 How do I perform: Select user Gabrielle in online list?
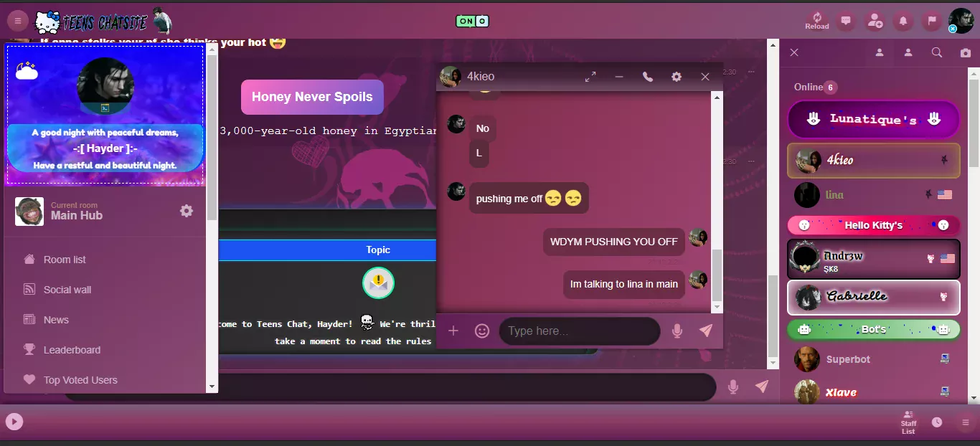coord(874,297)
